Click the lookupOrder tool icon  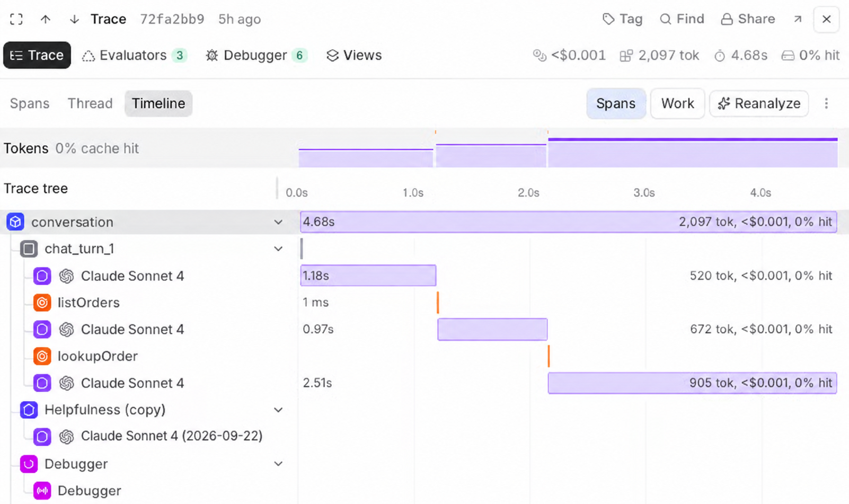[42, 356]
